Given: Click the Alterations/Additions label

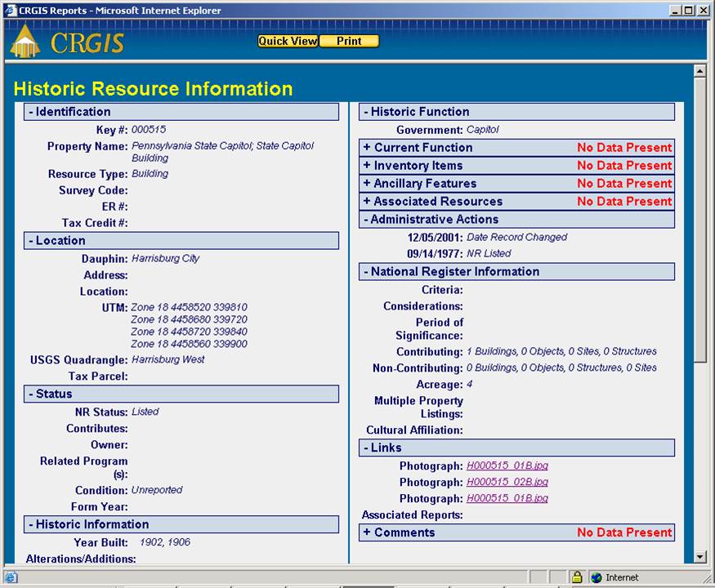Looking at the screenshot, I should (x=81, y=559).
